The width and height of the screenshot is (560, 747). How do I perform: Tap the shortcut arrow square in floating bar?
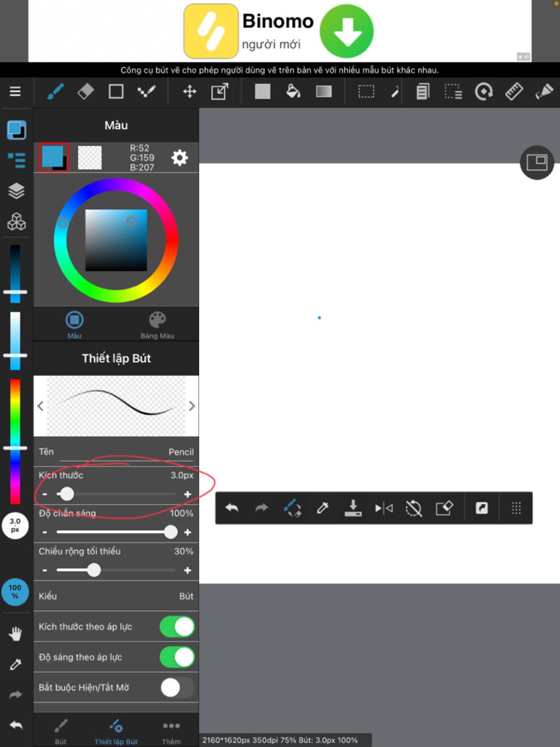482,508
